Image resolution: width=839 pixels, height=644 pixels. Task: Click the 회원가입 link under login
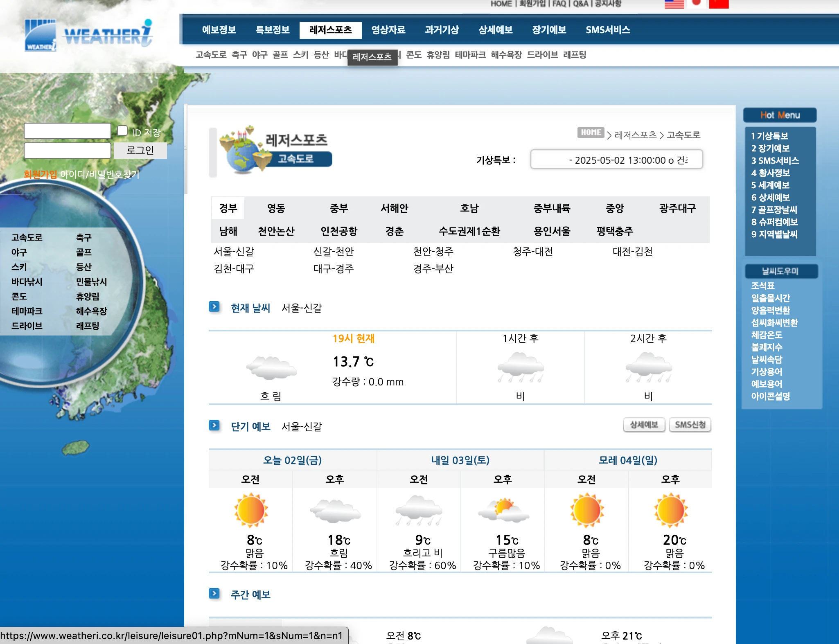[40, 174]
